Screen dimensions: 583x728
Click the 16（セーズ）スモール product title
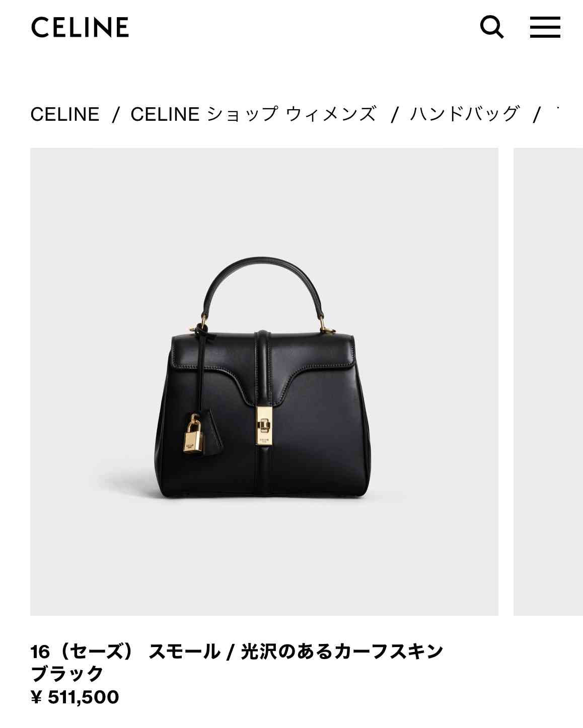(237, 652)
